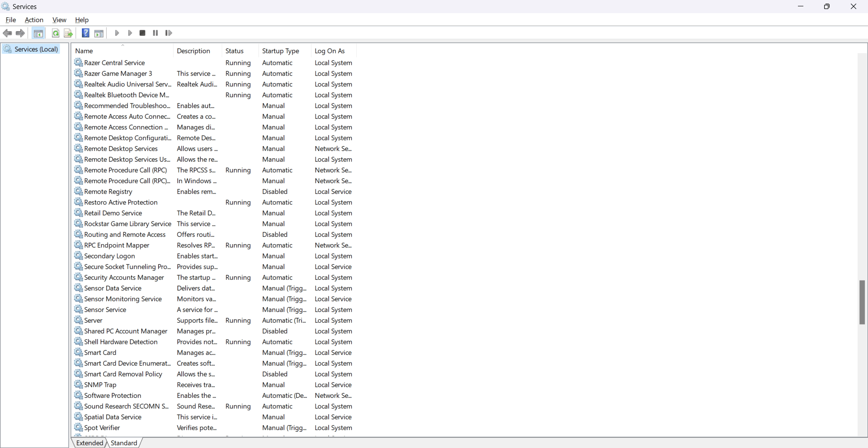This screenshot has width=868, height=448.
Task: Switch to the Extended tab
Action: [90, 443]
